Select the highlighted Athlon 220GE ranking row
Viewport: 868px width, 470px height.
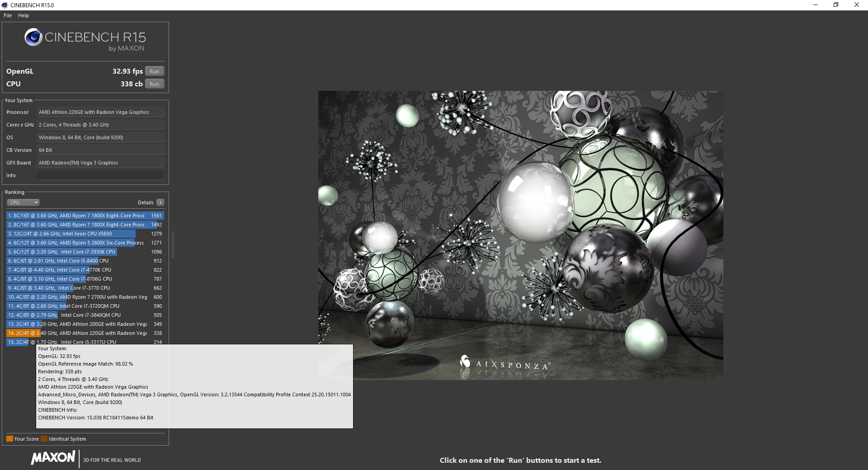point(85,333)
